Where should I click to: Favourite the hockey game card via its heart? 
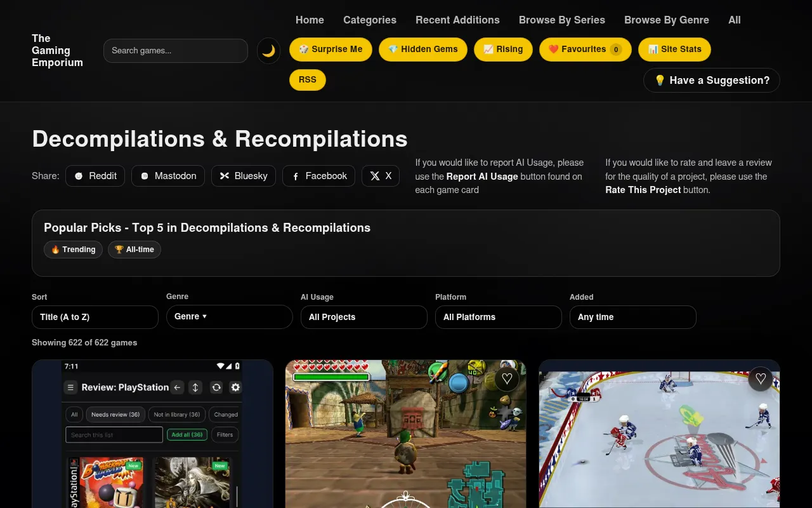click(761, 379)
